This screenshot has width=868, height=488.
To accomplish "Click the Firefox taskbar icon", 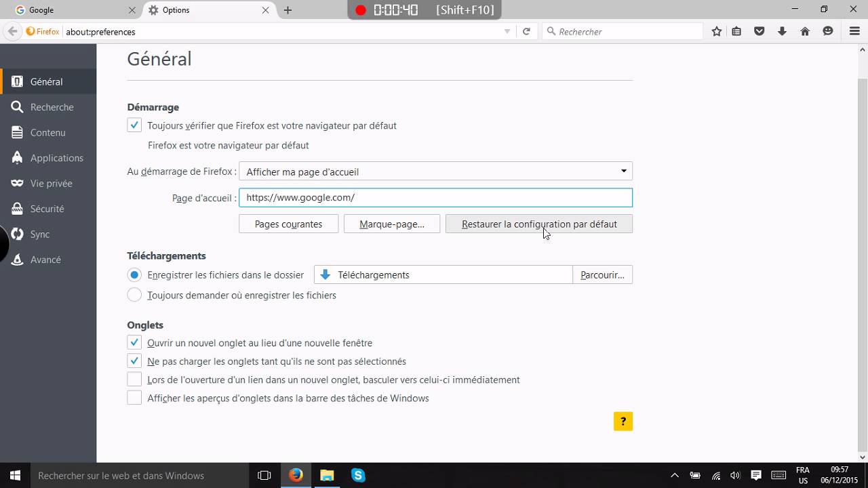I will point(296,476).
